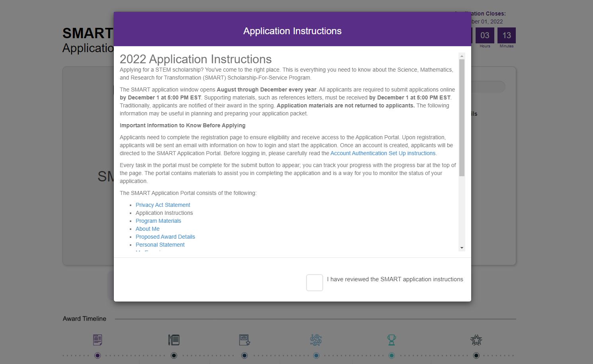Select the timeline dot below the star icon
This screenshot has height=364, width=593.
pyautogui.click(x=476, y=356)
